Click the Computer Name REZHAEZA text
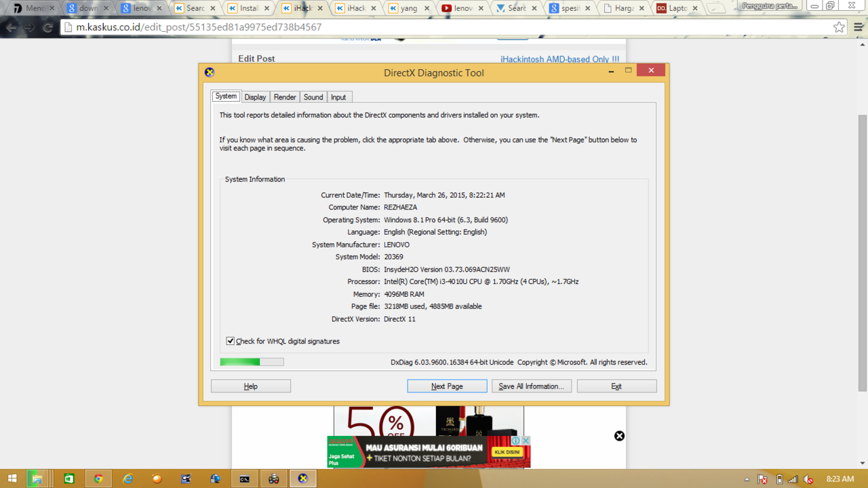 pyautogui.click(x=401, y=207)
